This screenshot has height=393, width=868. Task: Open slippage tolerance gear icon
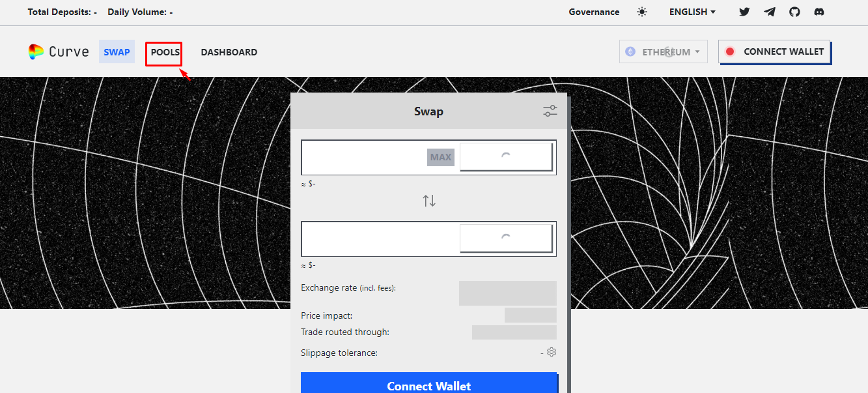tap(552, 353)
